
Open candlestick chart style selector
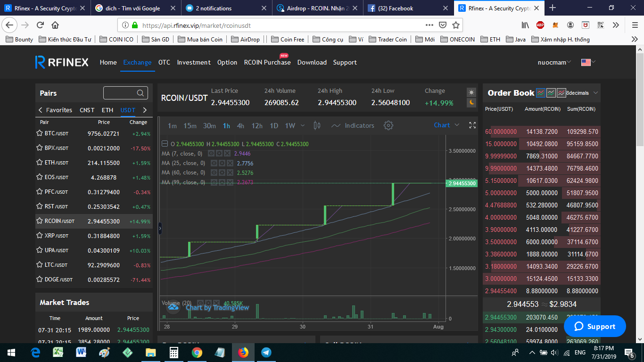click(317, 125)
